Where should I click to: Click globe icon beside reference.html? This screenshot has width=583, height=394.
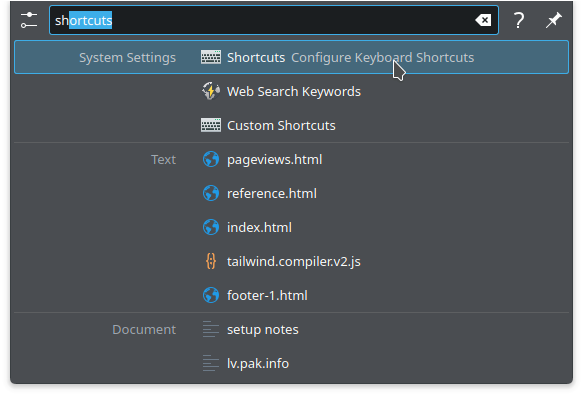[x=211, y=193]
